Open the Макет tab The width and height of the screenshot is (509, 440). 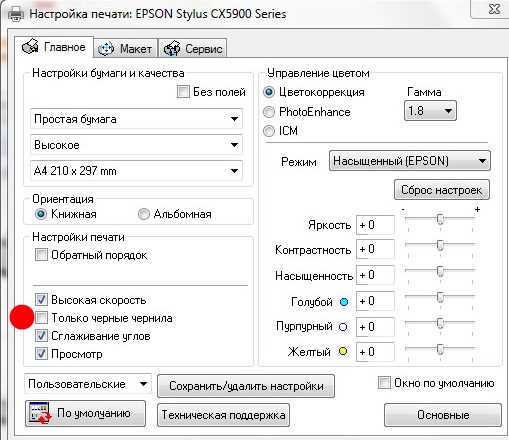pyautogui.click(x=125, y=49)
